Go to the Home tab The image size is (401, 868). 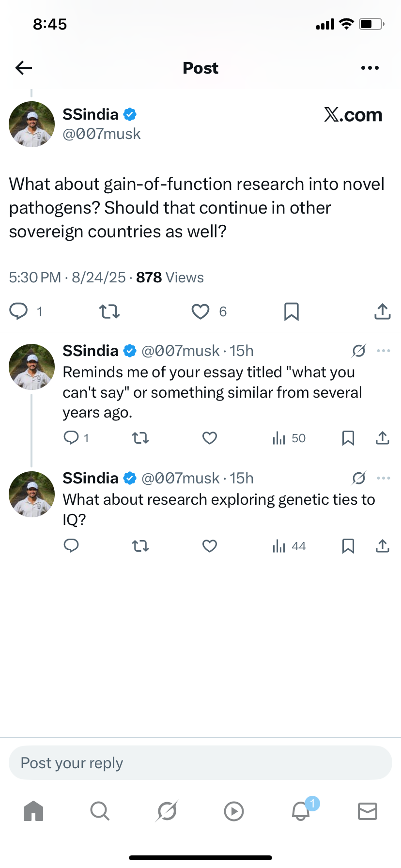click(x=33, y=811)
